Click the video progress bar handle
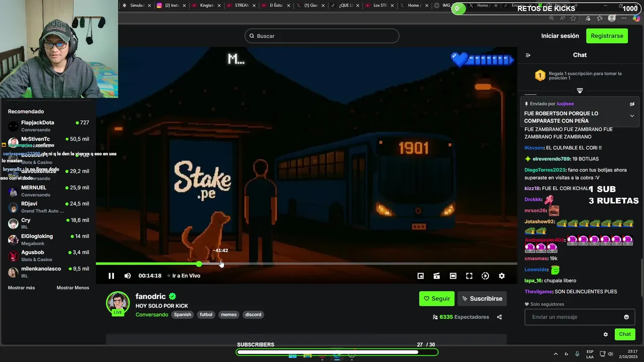 pyautogui.click(x=199, y=263)
